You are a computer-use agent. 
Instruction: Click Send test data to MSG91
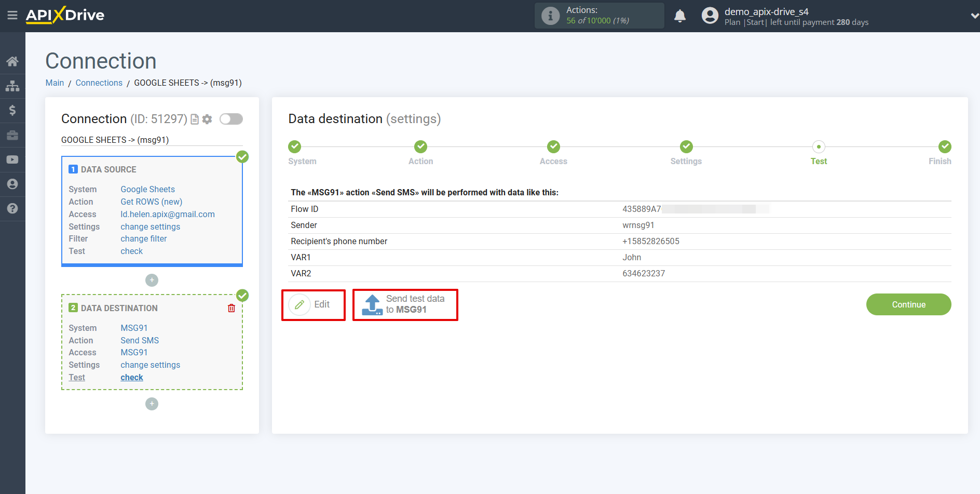(x=405, y=304)
